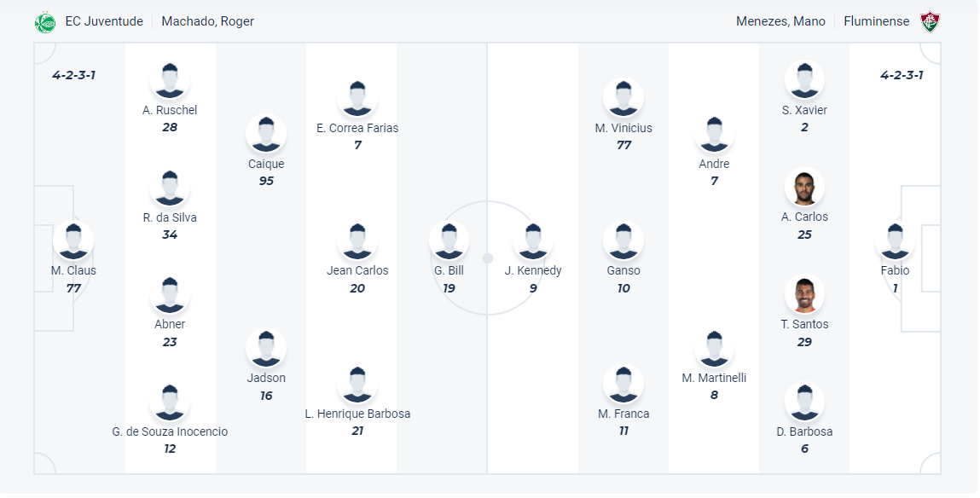Select Caique player avatar
This screenshot has width=980, height=498.
click(x=266, y=134)
